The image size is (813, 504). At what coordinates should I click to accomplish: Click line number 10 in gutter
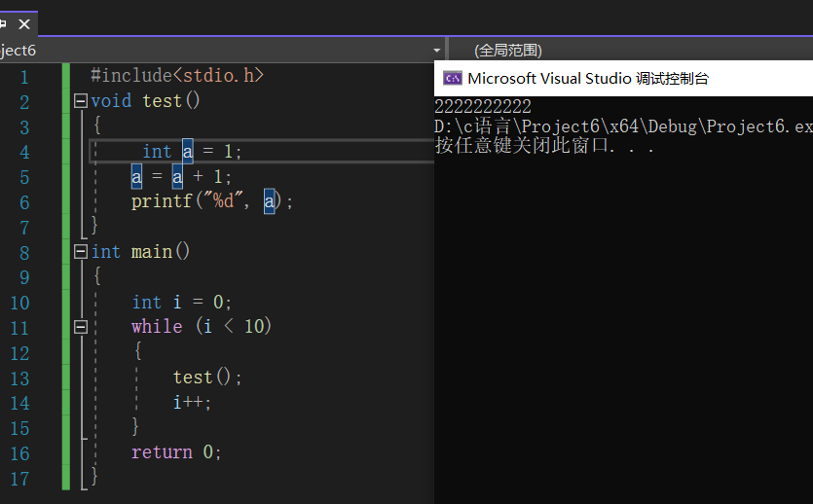(x=19, y=303)
